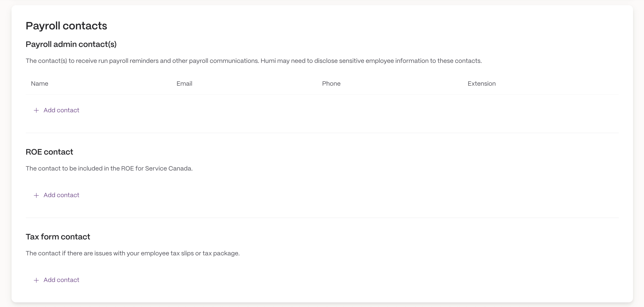Click plus icon in ROE contact section
Screen dimensions: 644x307
[x=36, y=195]
